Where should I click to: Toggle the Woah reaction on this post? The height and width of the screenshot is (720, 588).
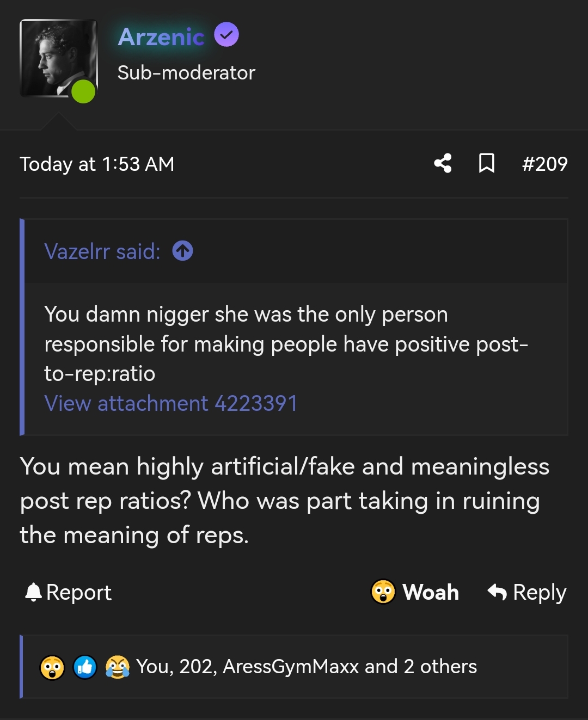[x=415, y=592]
